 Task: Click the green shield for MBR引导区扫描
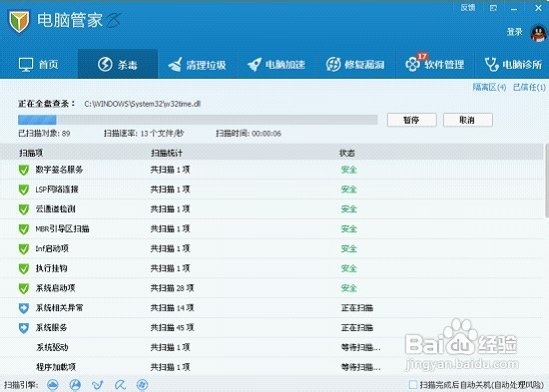point(24,229)
